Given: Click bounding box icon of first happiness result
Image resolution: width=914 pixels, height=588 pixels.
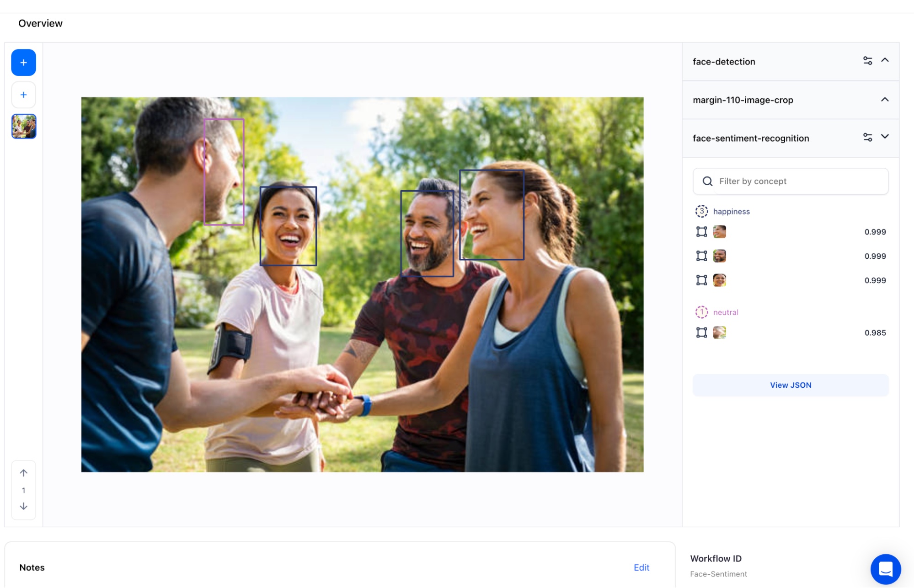Looking at the screenshot, I should click(701, 232).
